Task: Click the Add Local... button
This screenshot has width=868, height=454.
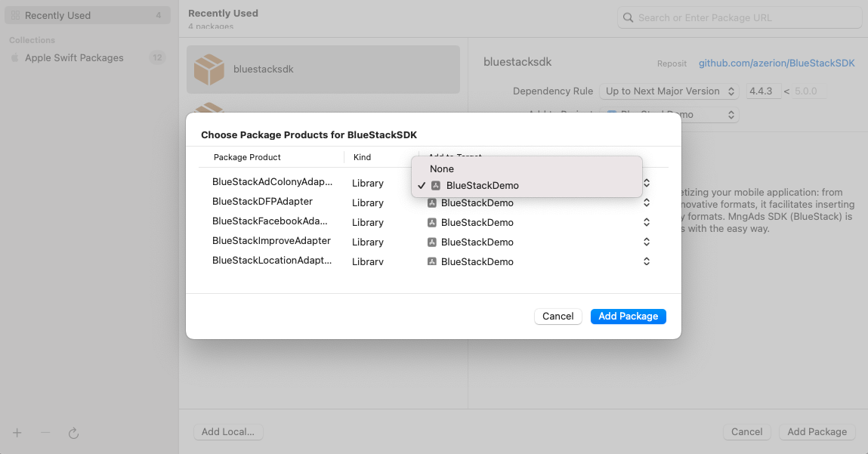Action: pos(228,432)
